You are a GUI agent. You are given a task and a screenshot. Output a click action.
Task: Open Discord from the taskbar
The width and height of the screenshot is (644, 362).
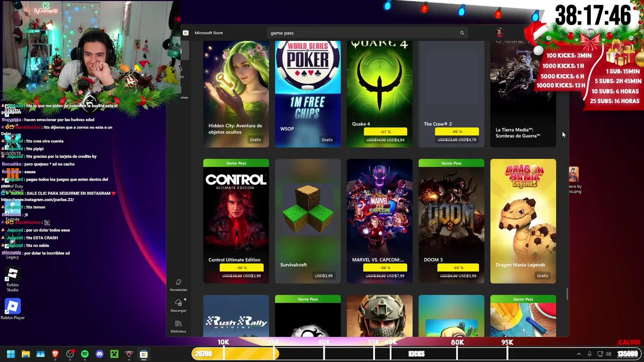pos(100,354)
